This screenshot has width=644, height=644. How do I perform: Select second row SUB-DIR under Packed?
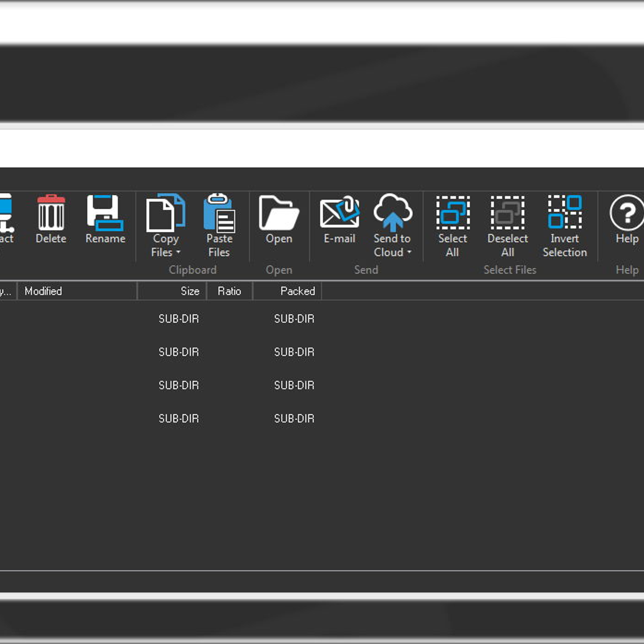pyautogui.click(x=294, y=352)
